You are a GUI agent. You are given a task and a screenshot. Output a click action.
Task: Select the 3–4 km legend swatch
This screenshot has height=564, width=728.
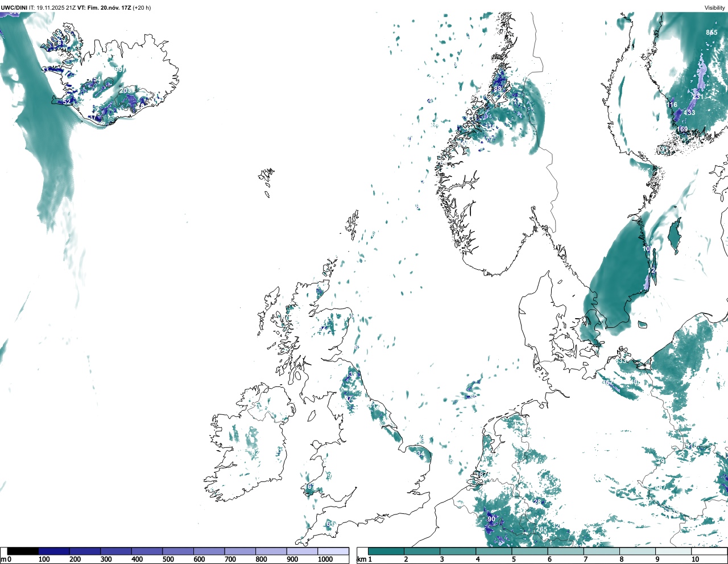point(458,551)
